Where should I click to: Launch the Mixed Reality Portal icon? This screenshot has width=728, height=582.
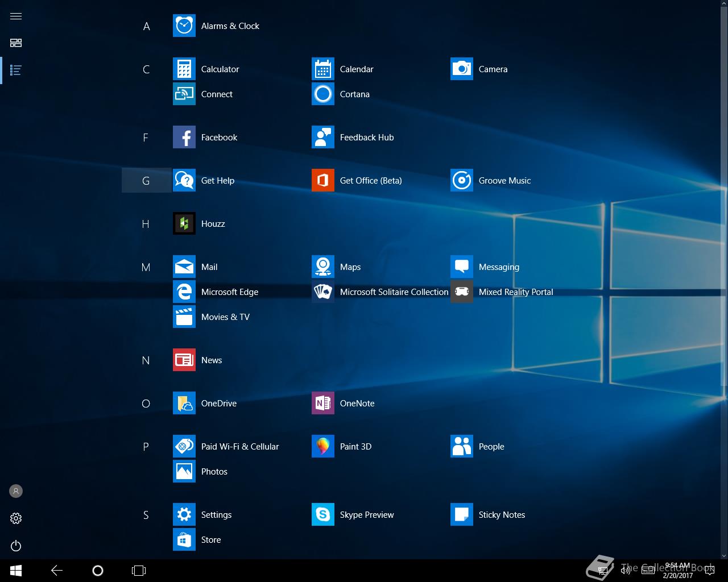tap(462, 292)
